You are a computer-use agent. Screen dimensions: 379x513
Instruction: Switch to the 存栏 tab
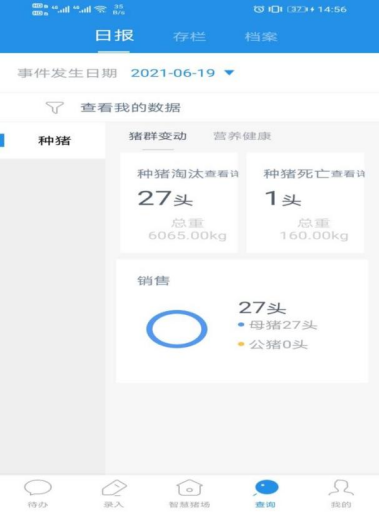click(189, 36)
